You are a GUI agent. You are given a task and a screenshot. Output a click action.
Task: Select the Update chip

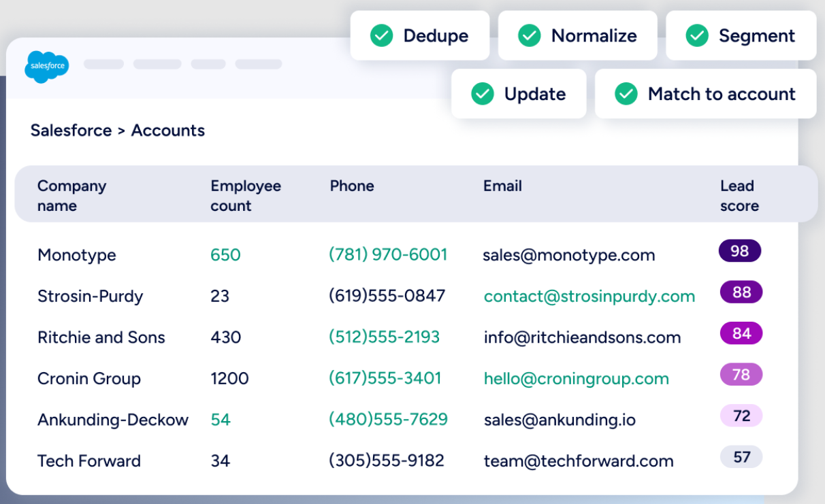click(x=519, y=94)
